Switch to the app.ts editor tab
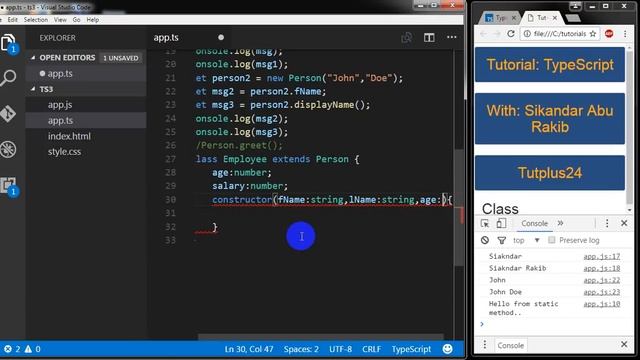 tap(166, 38)
